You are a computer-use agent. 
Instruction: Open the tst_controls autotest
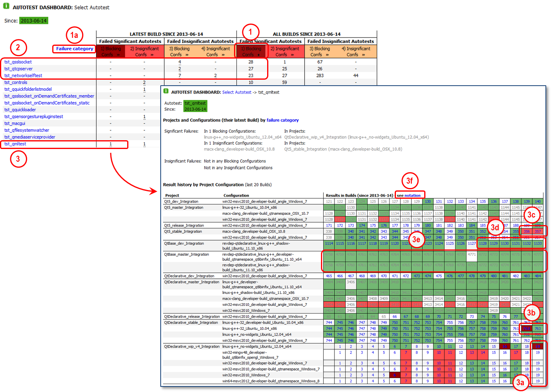[16, 82]
